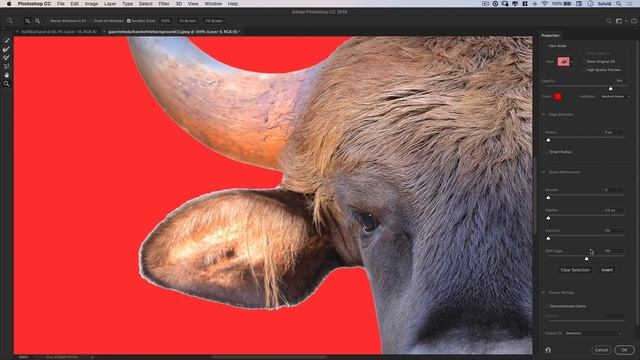Viewport: 640px width, 360px height.
Task: Click the Radius value field
Action: [613, 132]
